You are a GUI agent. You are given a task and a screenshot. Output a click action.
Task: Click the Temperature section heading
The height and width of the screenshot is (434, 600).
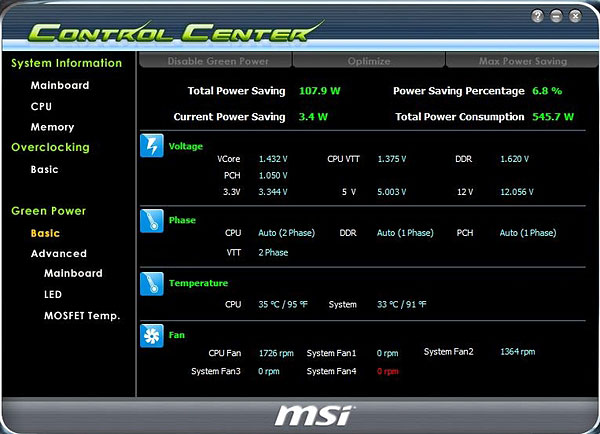[198, 283]
